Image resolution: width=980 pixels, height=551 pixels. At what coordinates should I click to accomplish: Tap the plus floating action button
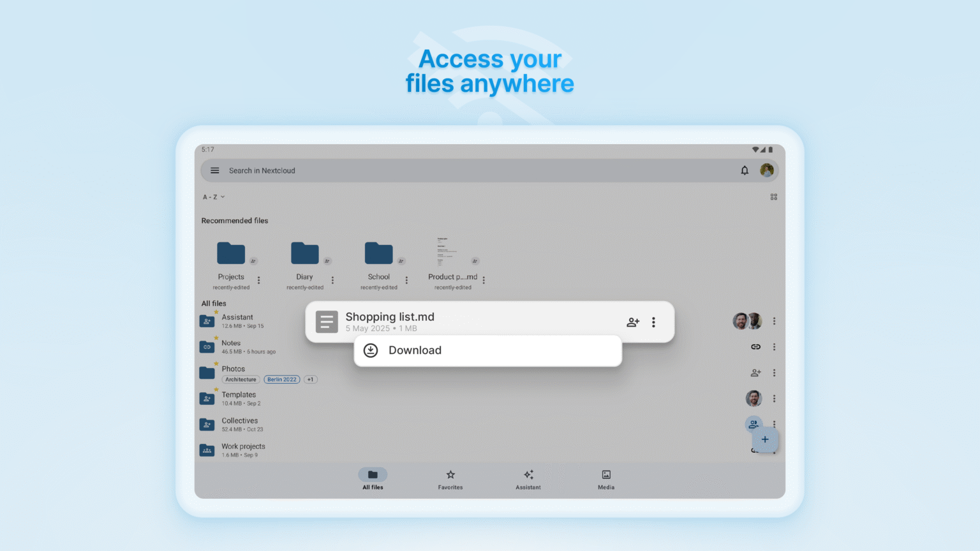[x=765, y=439]
